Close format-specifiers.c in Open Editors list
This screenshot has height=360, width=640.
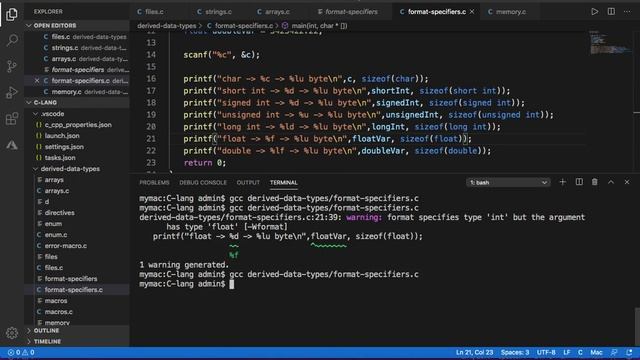[37, 81]
